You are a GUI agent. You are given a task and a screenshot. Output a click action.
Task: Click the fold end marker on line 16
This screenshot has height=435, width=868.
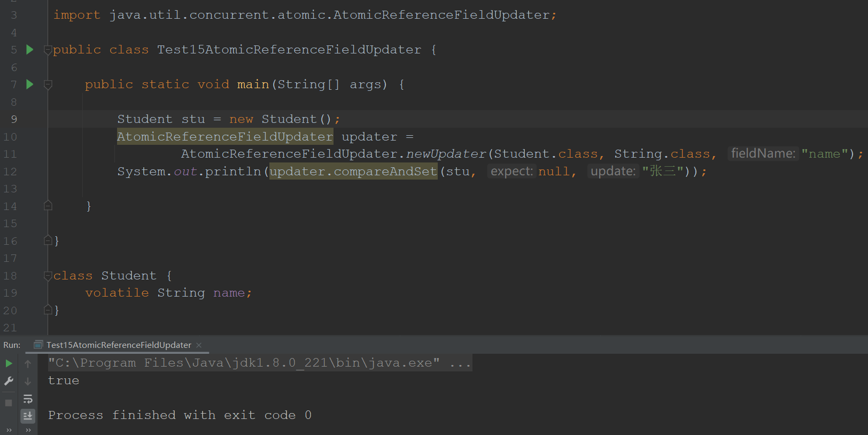coord(48,240)
